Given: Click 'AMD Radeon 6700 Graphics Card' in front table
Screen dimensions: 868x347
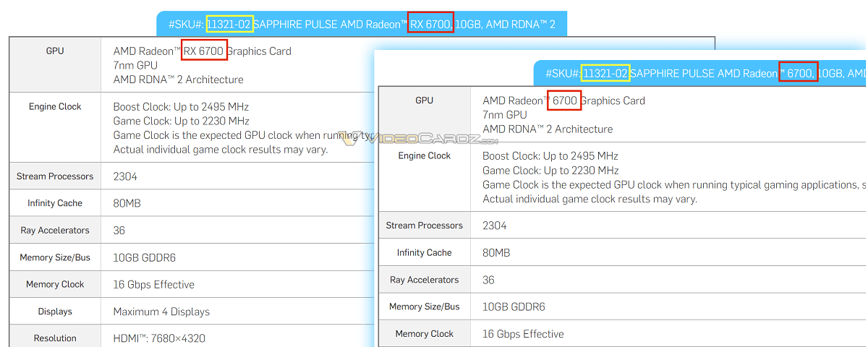Looking at the screenshot, I should click(564, 100).
